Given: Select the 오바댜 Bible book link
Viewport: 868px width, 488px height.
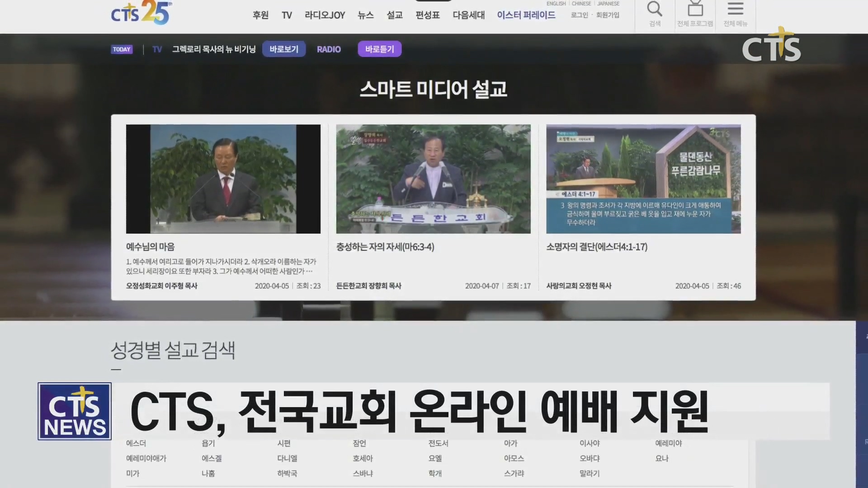Looking at the screenshot, I should click(590, 458).
